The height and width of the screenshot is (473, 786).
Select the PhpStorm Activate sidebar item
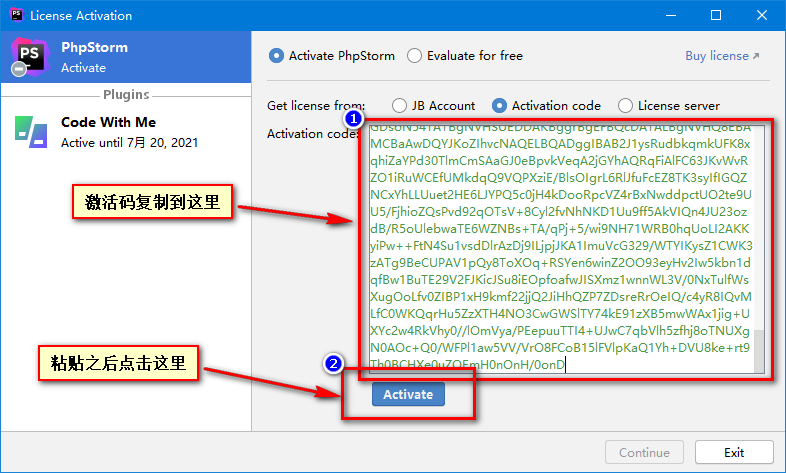126,57
